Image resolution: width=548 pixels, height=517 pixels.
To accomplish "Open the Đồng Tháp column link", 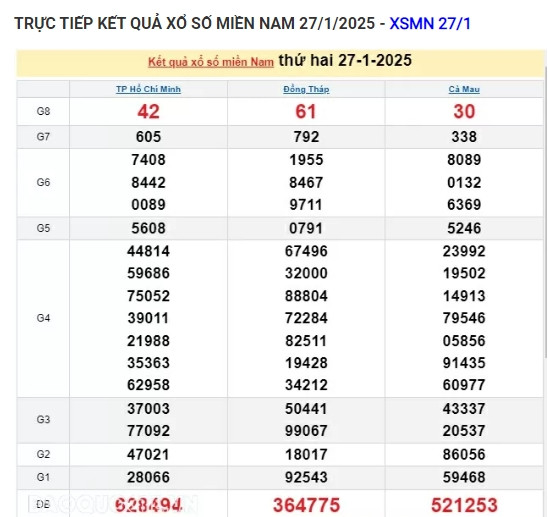I will 306,89.
